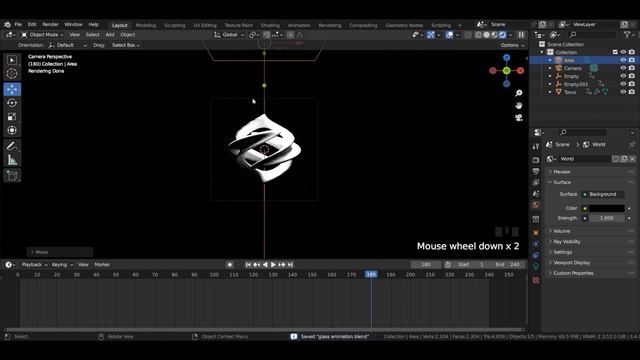Image resolution: width=640 pixels, height=360 pixels.
Task: Open the Drag Select Box dropdown
Action: [126, 45]
